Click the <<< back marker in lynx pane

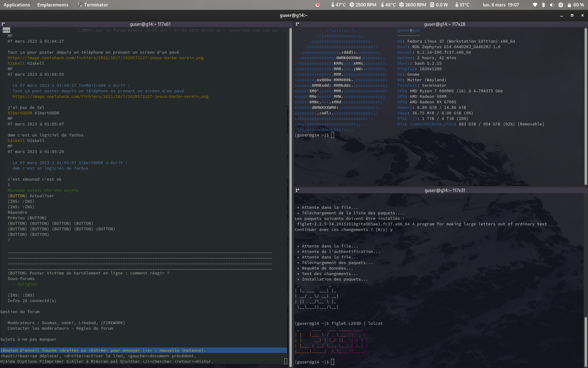tap(6, 30)
